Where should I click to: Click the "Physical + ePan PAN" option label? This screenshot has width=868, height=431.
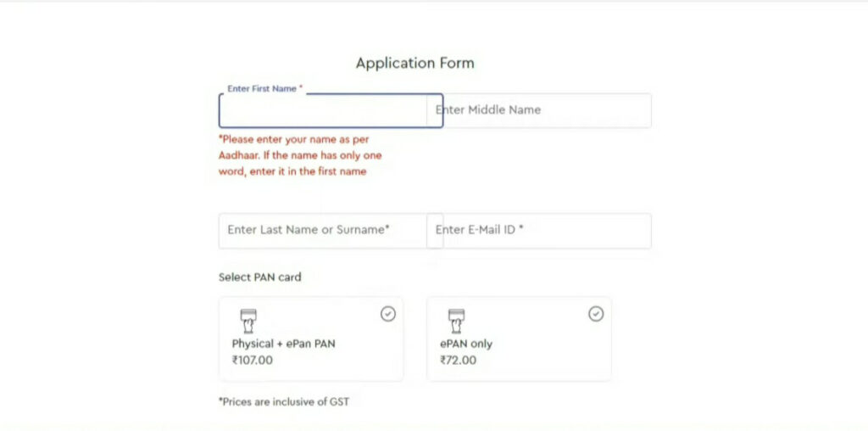(284, 344)
